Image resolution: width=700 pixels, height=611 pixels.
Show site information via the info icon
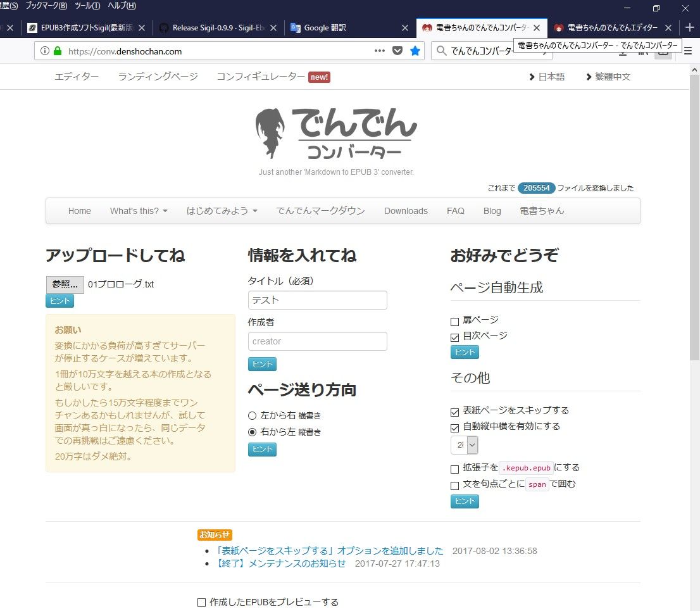pos(45,51)
